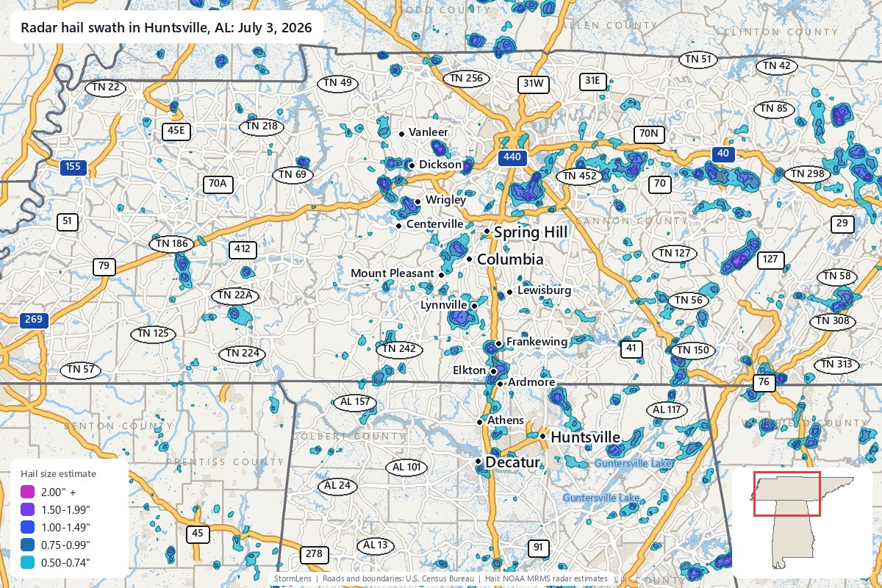The width and height of the screenshot is (882, 588).
Task: Click the Interstate 440 shield
Action: (512, 157)
